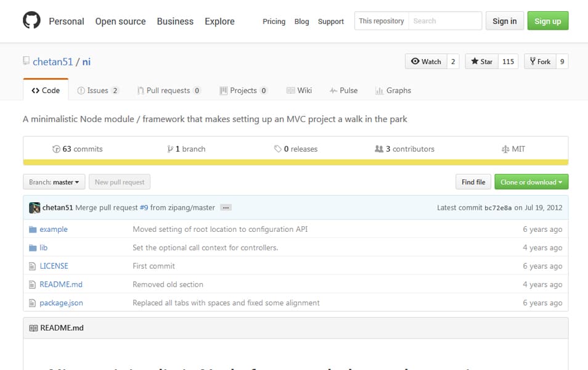Open the chetan51 owner profile link

[x=53, y=62]
